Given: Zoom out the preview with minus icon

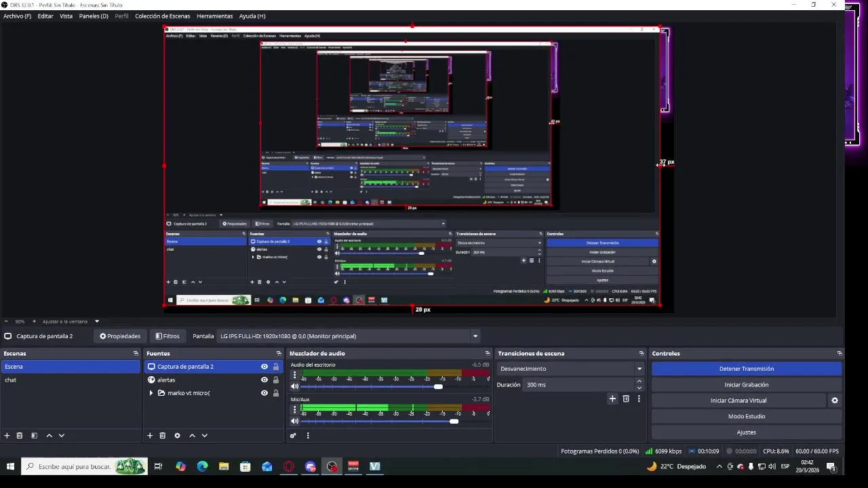Looking at the screenshot, I should click(x=6, y=321).
